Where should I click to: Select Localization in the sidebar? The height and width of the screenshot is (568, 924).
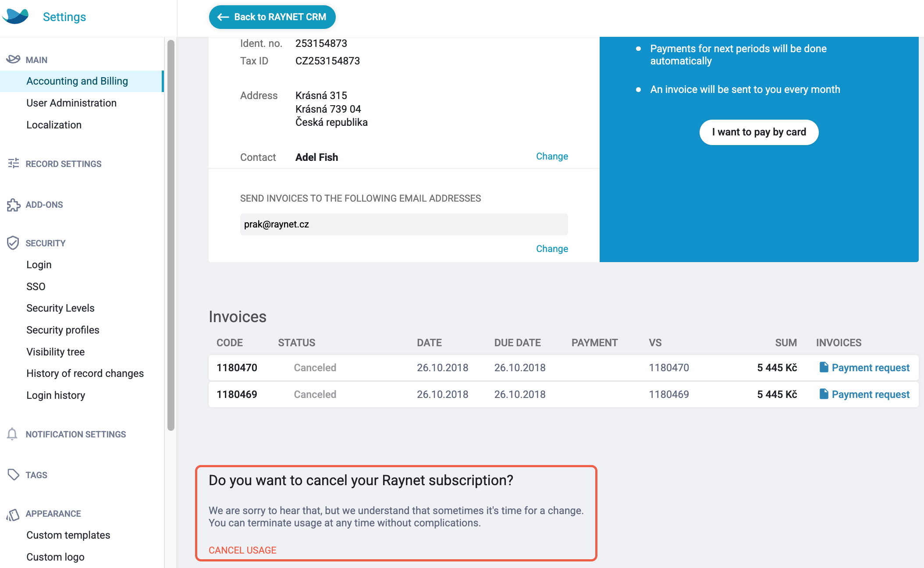click(54, 125)
